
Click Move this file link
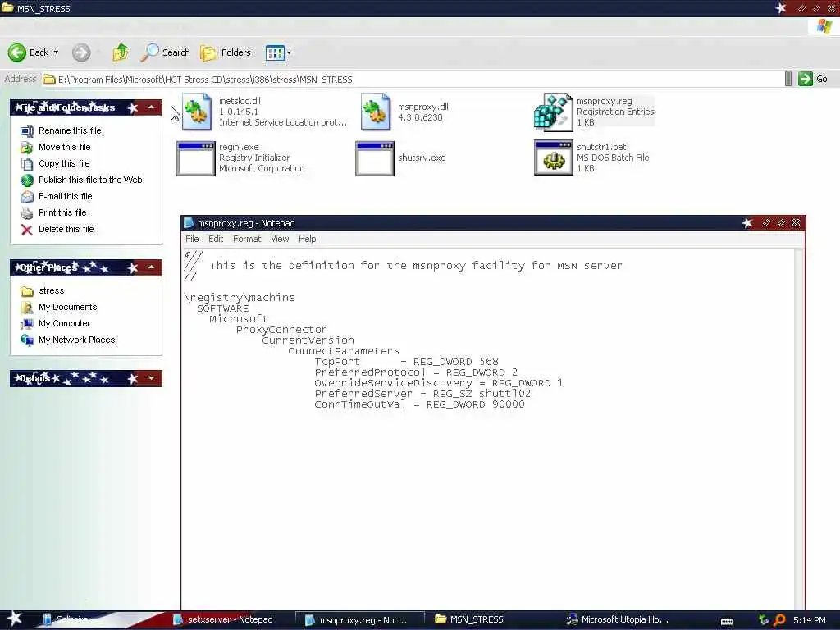pos(64,147)
